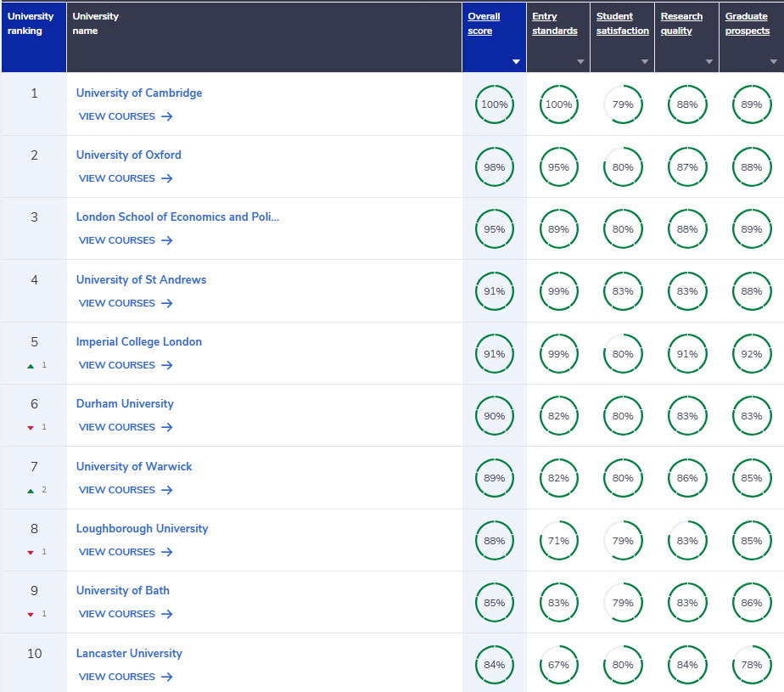View courses for University of Cambridge

point(126,116)
